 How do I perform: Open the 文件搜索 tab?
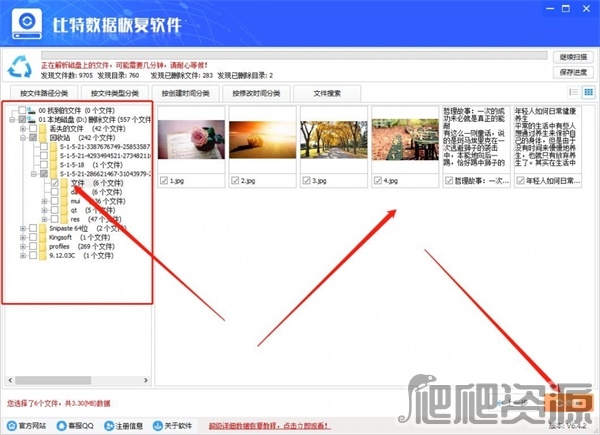[x=327, y=93]
